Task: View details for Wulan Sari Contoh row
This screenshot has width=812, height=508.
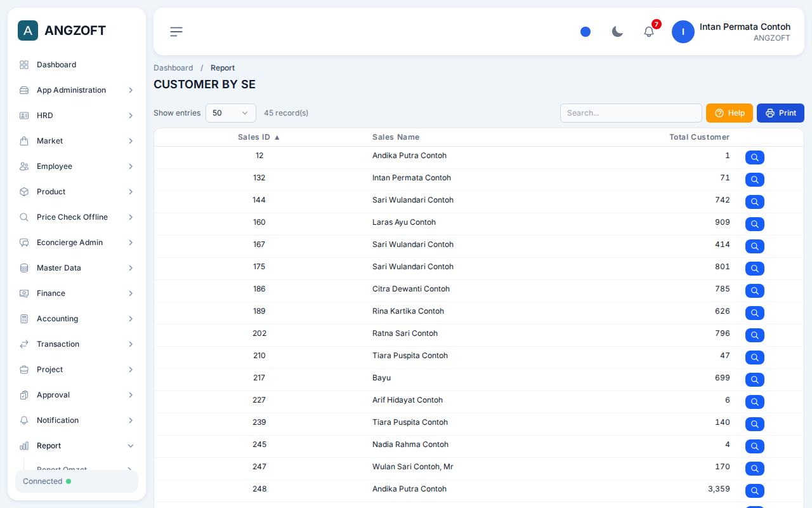Action: (x=755, y=469)
